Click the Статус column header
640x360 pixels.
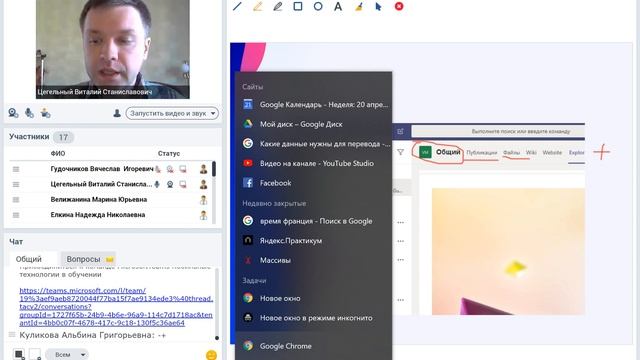[169, 153]
